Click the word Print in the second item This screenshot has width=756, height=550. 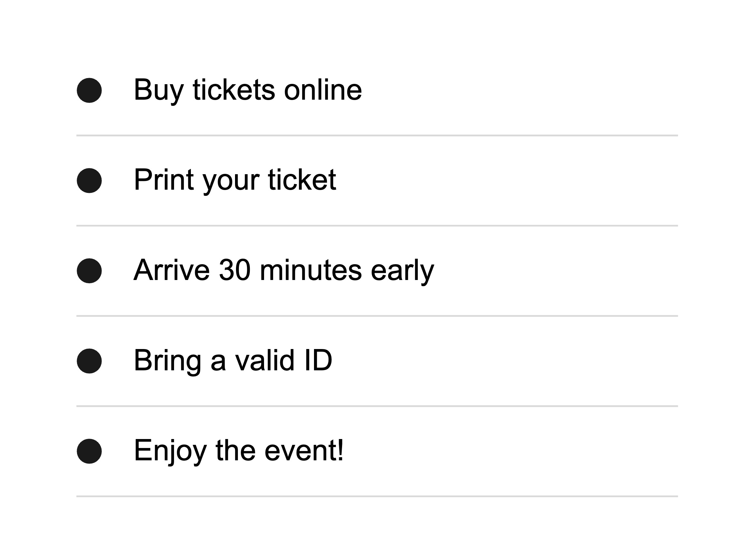click(164, 180)
